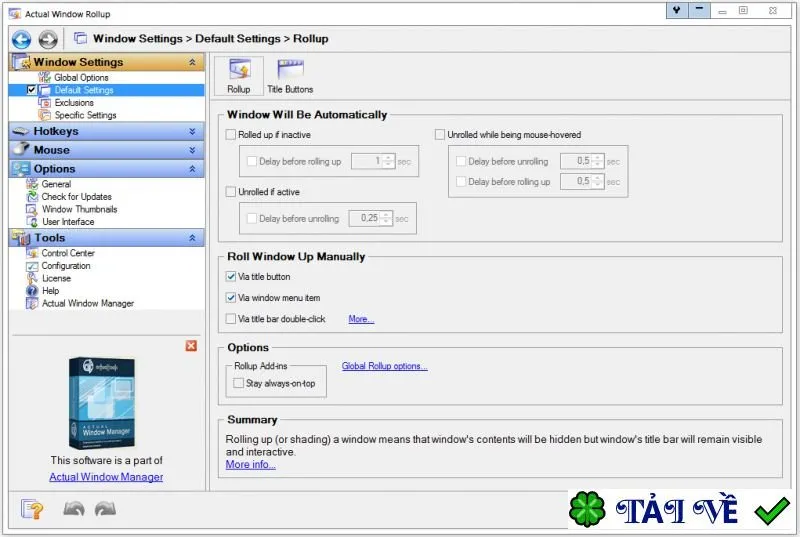Open the Global Rollup options link
This screenshot has width=800, height=537.
[x=385, y=366]
